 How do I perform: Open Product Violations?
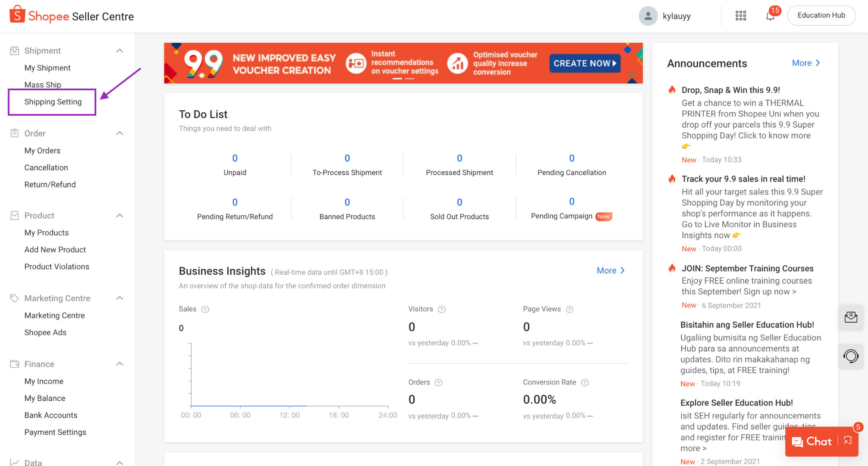coord(57,267)
